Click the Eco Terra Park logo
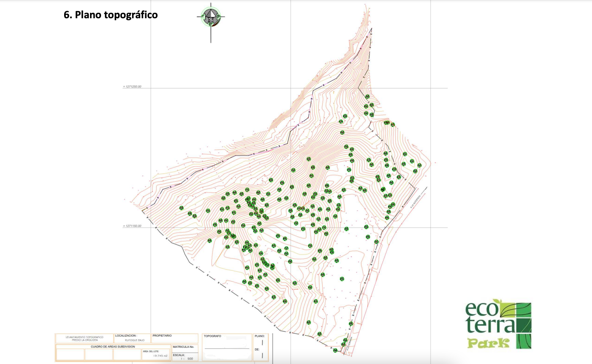 tap(499, 325)
